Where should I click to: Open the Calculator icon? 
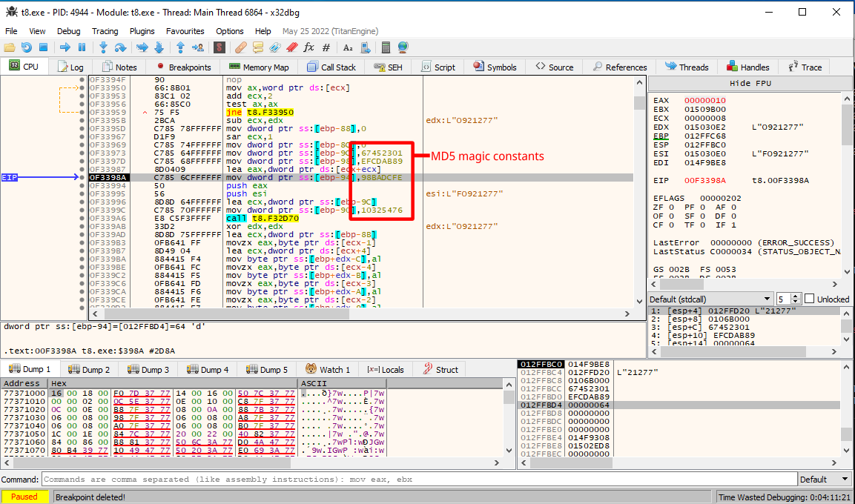386,47
